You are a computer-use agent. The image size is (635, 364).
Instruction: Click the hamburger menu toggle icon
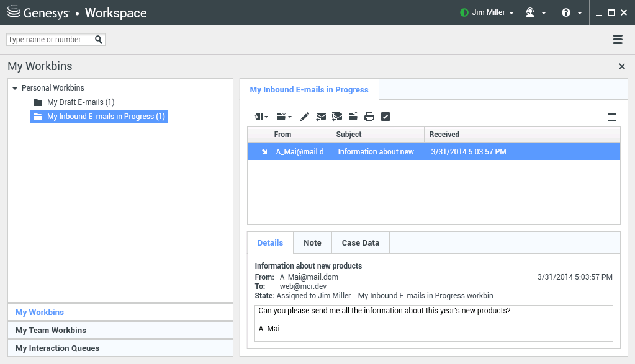[x=618, y=39]
